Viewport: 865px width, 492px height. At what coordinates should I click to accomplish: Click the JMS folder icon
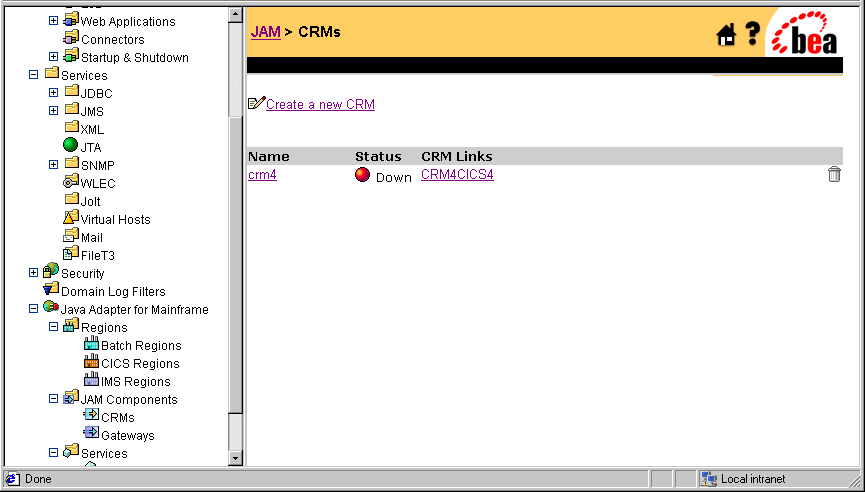[x=72, y=109]
